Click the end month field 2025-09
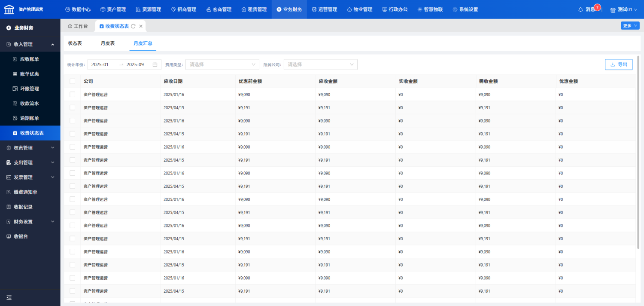 pyautogui.click(x=137, y=64)
